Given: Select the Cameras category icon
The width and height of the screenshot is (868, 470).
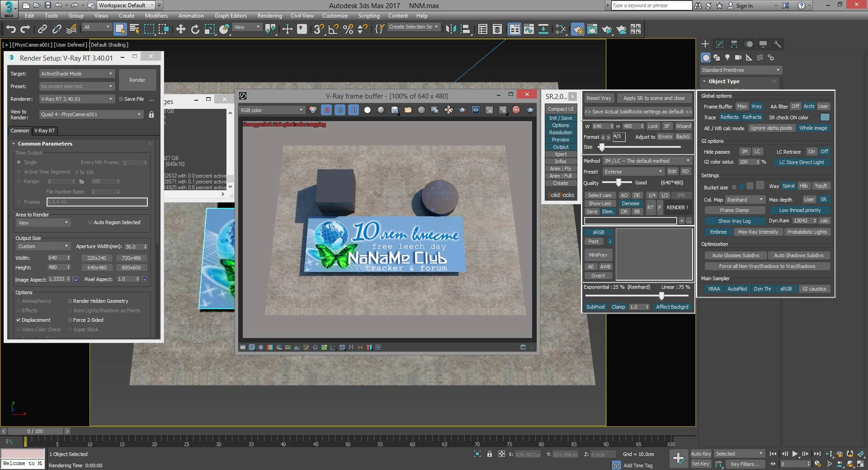Looking at the screenshot, I should [738, 57].
